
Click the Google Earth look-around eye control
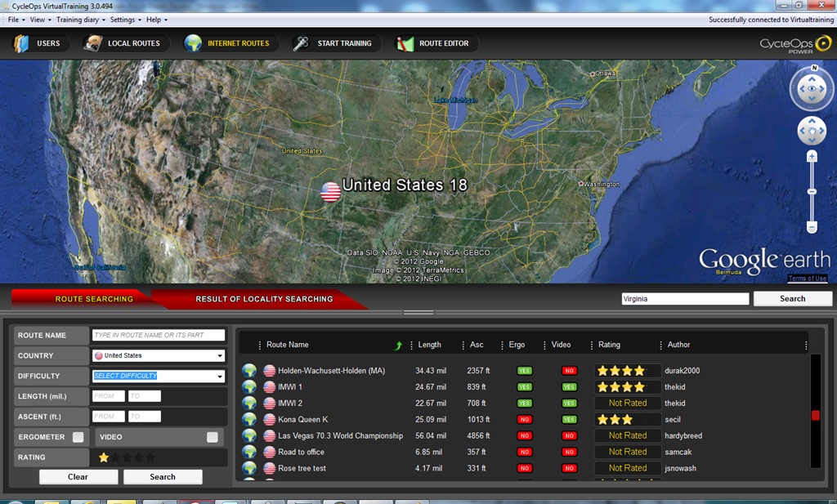(x=812, y=88)
